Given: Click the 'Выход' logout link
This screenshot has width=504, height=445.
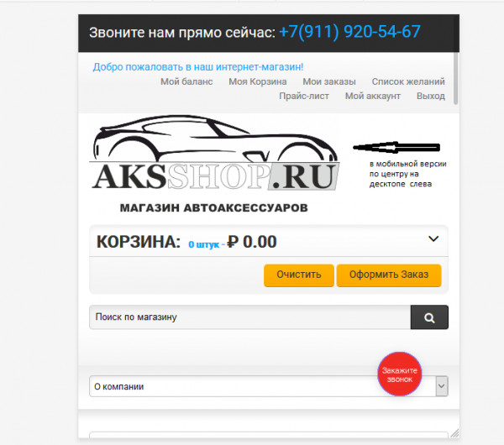Looking at the screenshot, I should tap(431, 96).
